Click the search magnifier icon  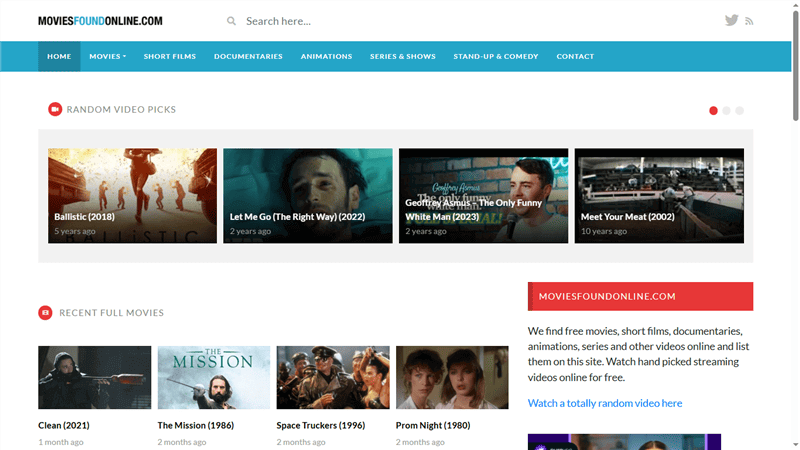(231, 21)
